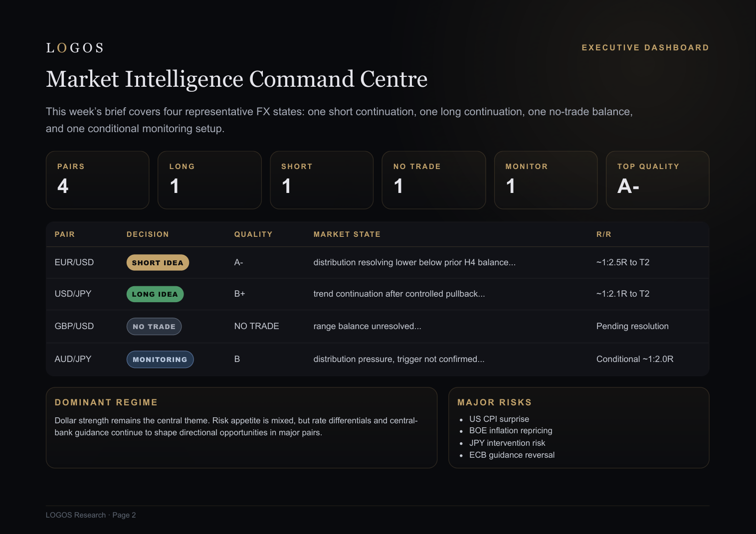
Task: Click the SHORT IDEA badge
Action: click(158, 263)
